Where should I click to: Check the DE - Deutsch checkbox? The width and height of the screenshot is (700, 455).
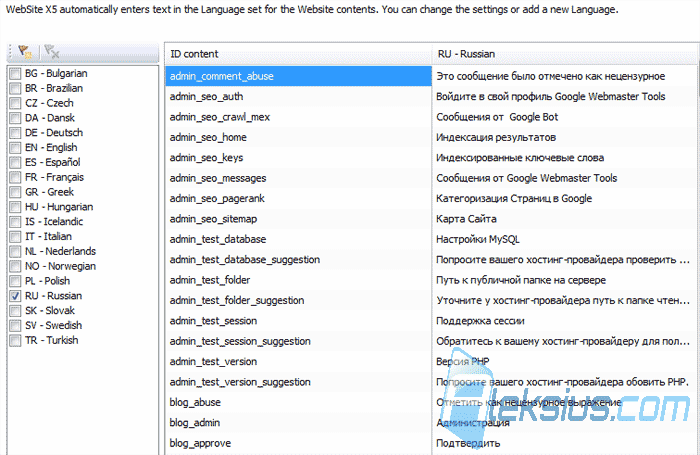(x=15, y=133)
